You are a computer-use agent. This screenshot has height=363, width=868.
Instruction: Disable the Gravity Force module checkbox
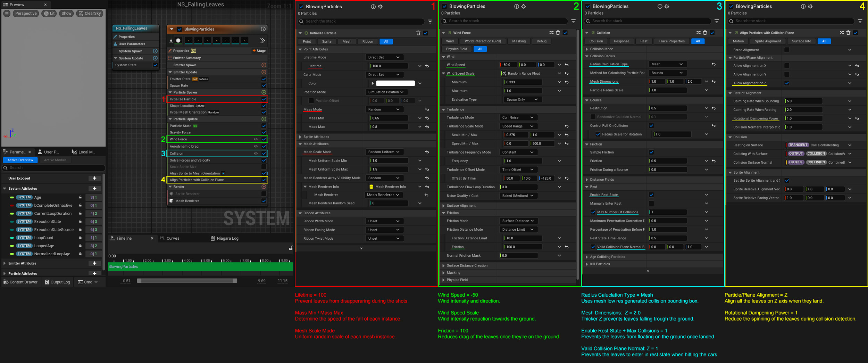(x=264, y=132)
